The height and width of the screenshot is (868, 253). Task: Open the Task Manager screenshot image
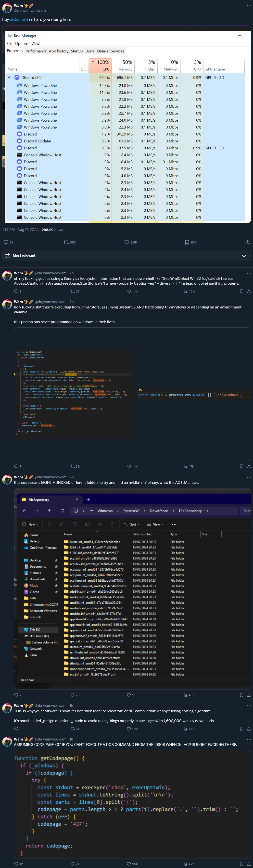click(x=127, y=124)
